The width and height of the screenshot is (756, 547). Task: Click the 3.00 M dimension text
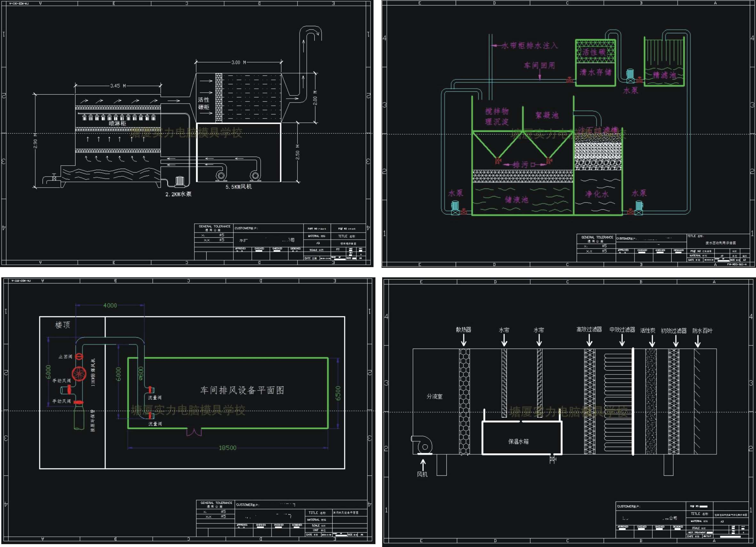[239, 62]
